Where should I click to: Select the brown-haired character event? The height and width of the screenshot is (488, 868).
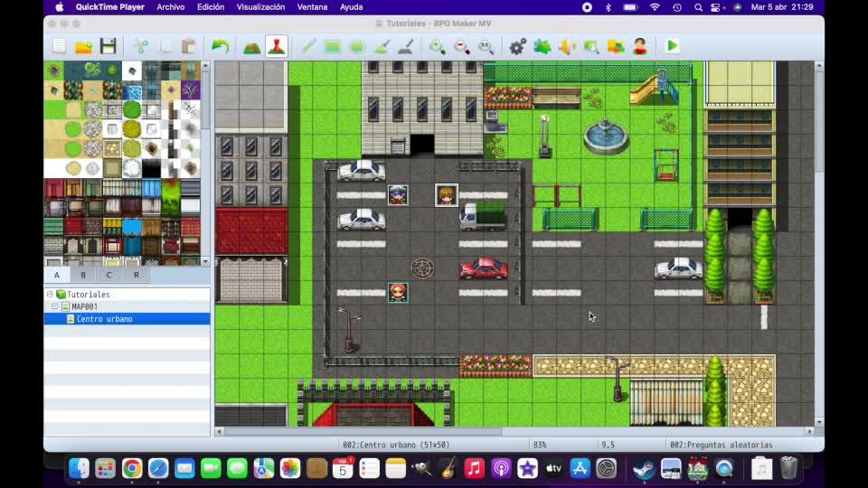[x=446, y=195]
